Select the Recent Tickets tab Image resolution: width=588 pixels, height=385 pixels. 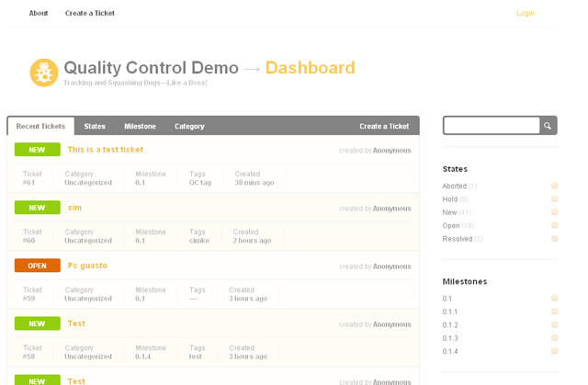point(40,127)
